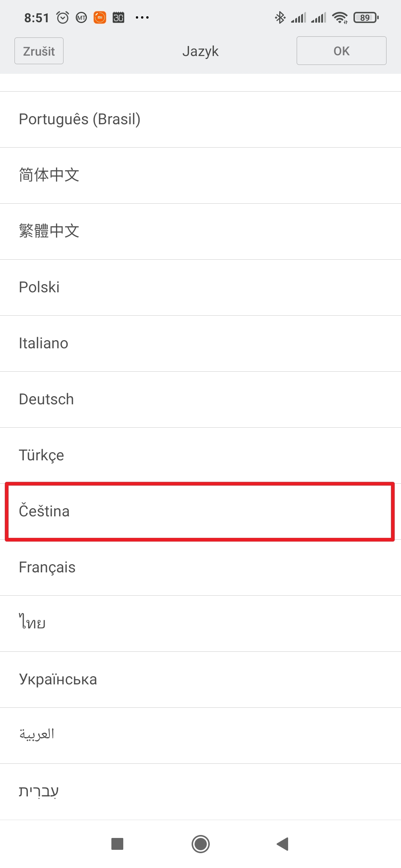Screen dimensions: 401x868
Task: Pick Français language option
Action: pyautogui.click(x=200, y=568)
